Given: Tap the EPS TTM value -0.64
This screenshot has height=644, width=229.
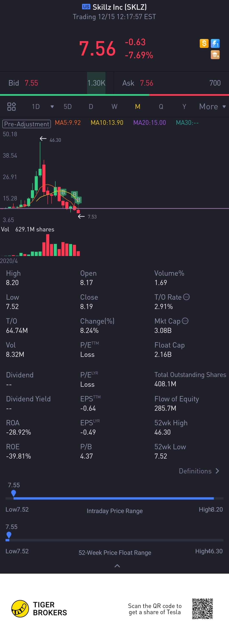Looking at the screenshot, I should pyautogui.click(x=88, y=408).
